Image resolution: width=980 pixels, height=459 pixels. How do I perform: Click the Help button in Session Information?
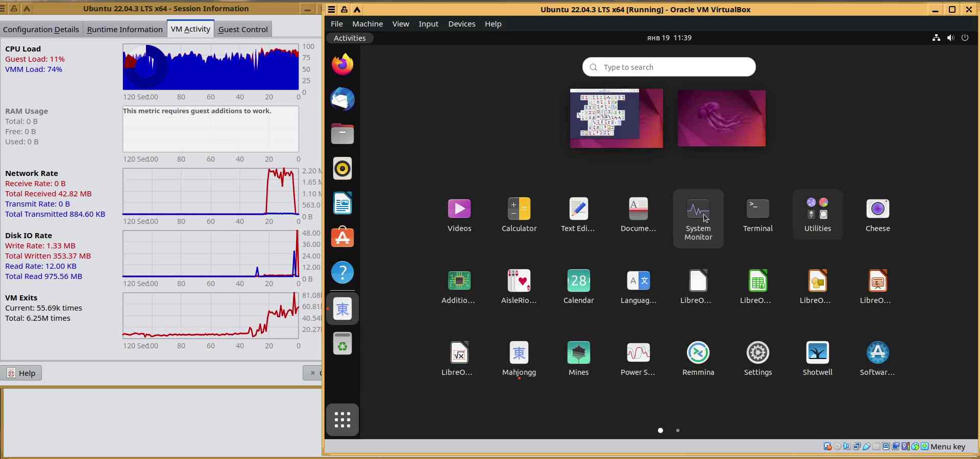[21, 373]
